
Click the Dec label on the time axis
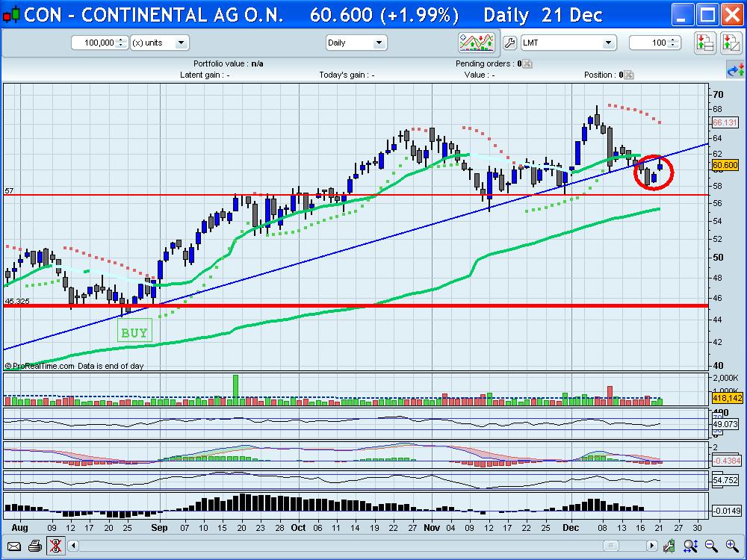pos(571,528)
